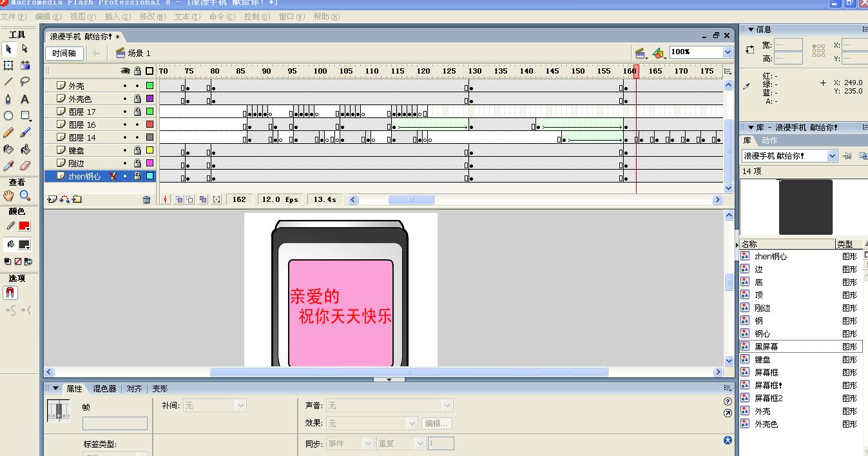
Task: Open the 修改 (Modify) menu
Action: point(152,17)
